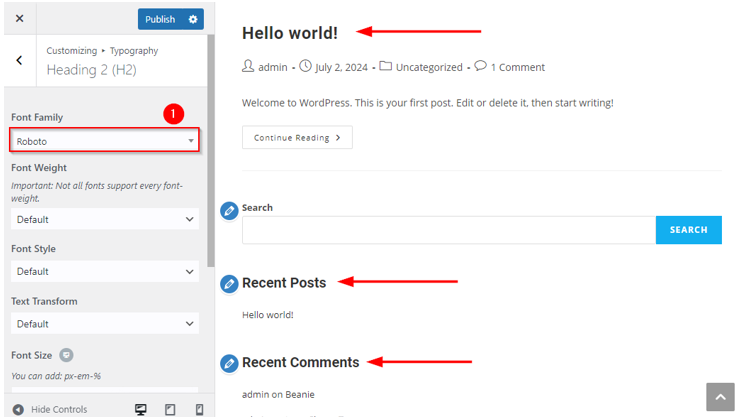Open the Hello world! post title

290,33
